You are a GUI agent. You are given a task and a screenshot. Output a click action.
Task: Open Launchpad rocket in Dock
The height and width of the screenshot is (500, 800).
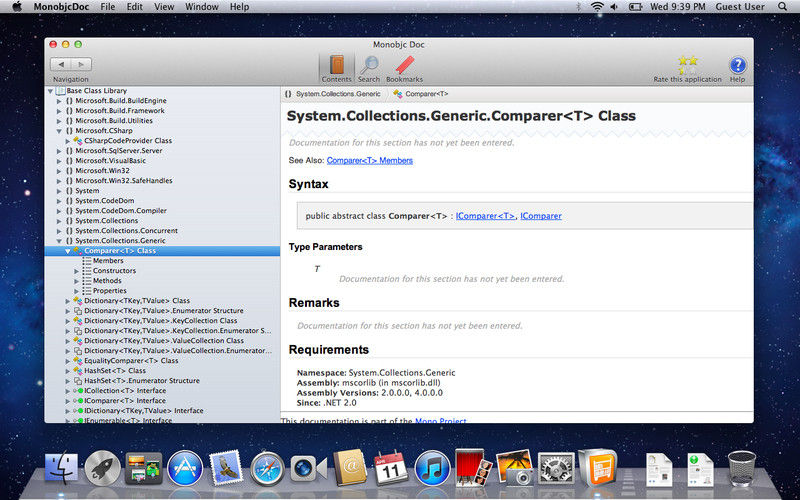coord(103,469)
